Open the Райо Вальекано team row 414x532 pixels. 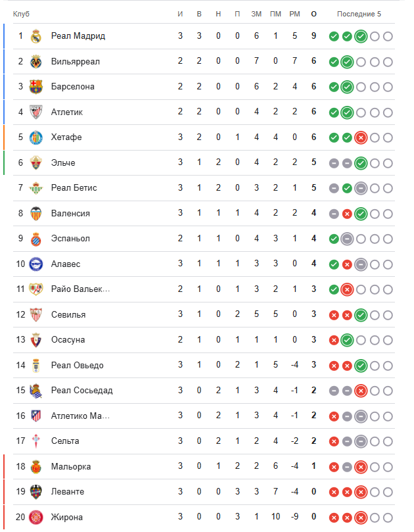click(x=80, y=289)
